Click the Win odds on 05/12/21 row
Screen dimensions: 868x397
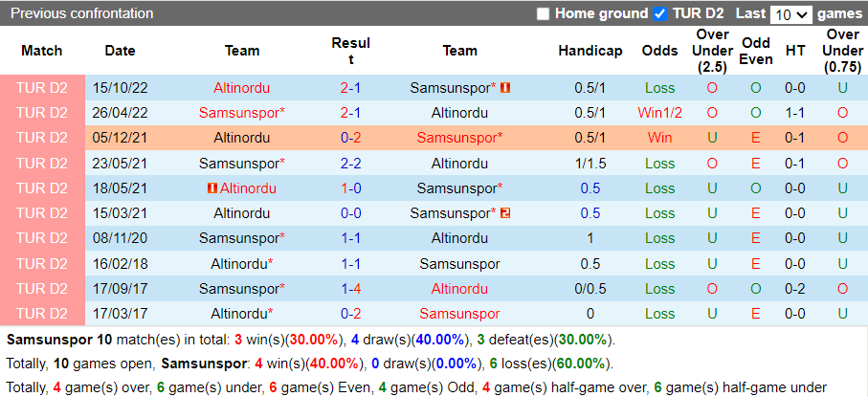tap(660, 138)
